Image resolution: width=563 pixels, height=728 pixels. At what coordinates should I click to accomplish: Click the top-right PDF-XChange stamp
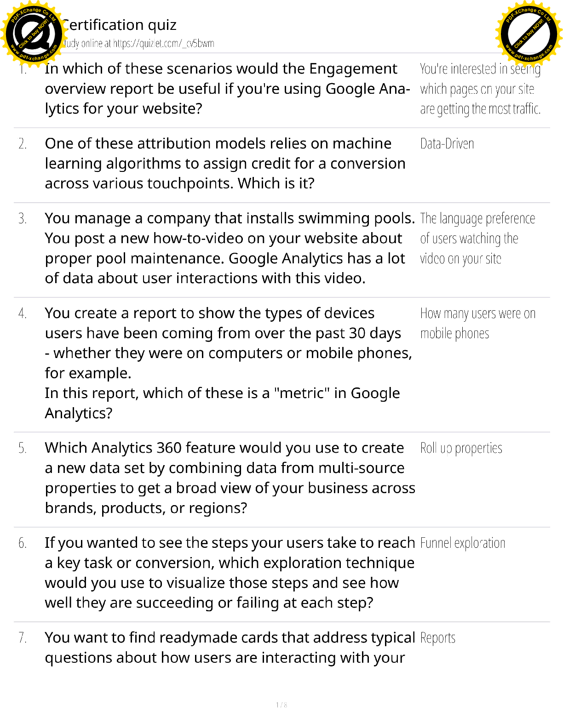pyautogui.click(x=529, y=33)
